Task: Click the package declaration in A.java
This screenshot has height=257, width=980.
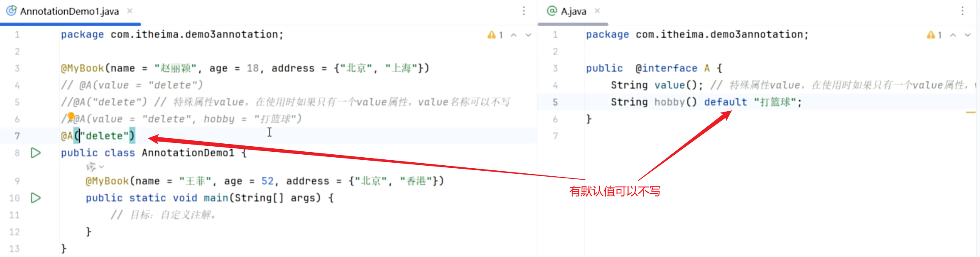Action: point(697,34)
